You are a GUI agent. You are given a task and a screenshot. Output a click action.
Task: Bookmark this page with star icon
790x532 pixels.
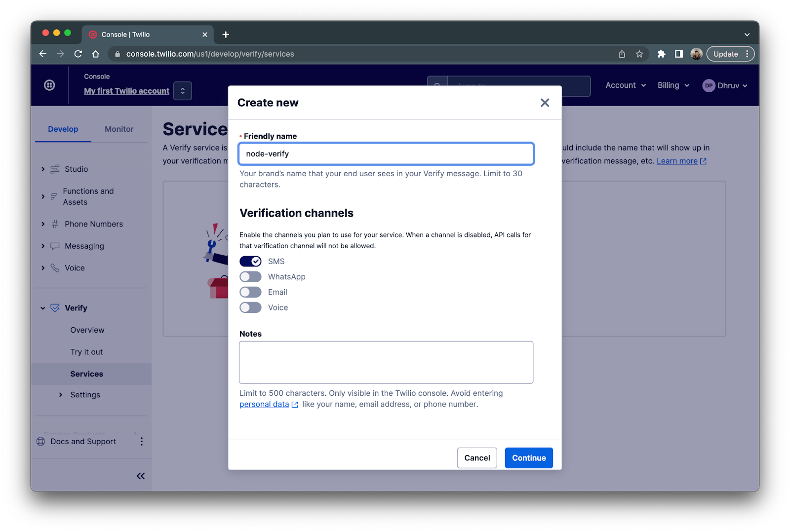click(x=639, y=54)
